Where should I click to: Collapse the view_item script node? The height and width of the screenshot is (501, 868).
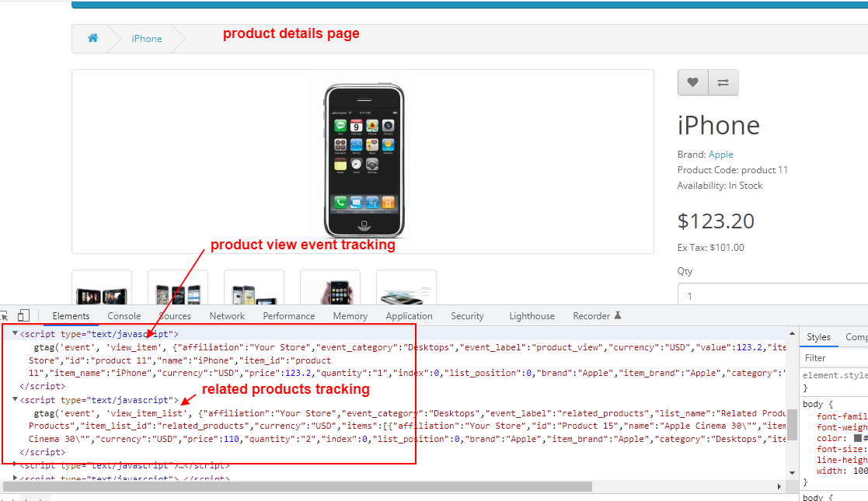pos(16,334)
